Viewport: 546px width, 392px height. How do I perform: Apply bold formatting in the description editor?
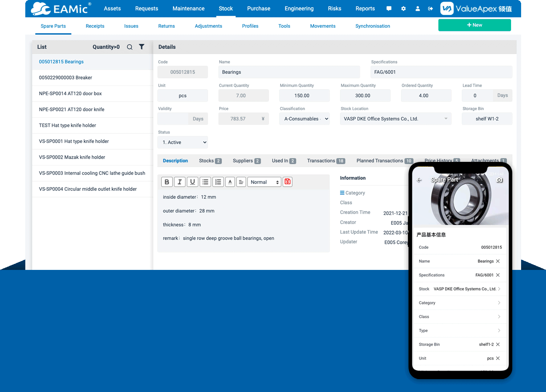pyautogui.click(x=167, y=182)
